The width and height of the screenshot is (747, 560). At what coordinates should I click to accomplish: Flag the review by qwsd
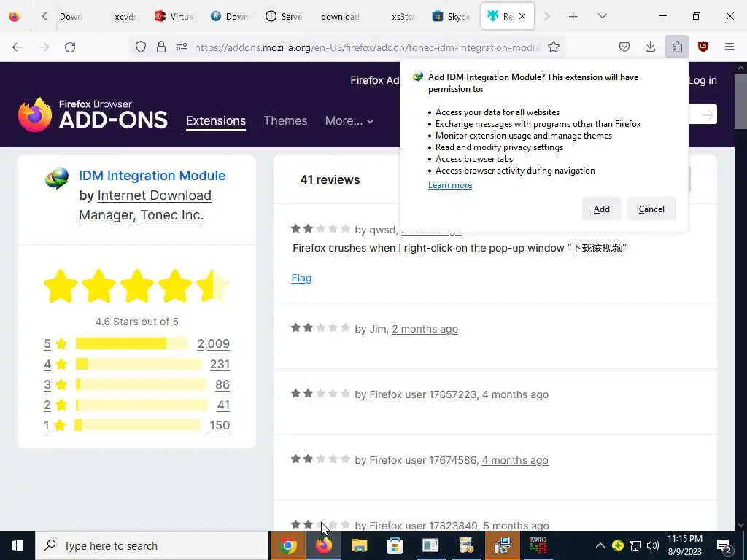click(301, 278)
